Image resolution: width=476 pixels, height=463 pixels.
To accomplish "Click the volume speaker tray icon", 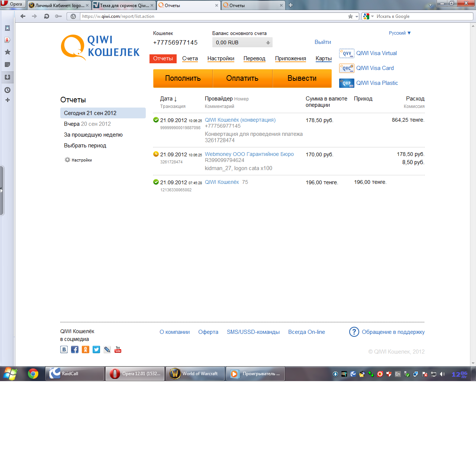I will [x=442, y=374].
